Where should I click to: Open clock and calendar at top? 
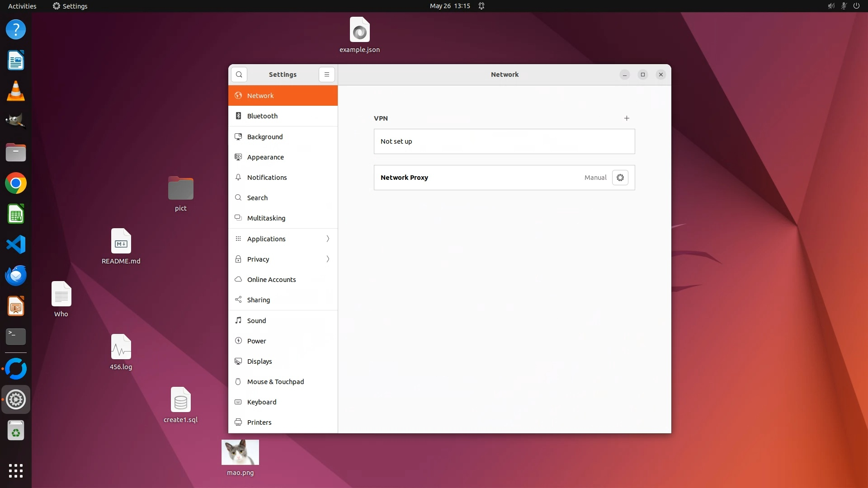pyautogui.click(x=450, y=6)
